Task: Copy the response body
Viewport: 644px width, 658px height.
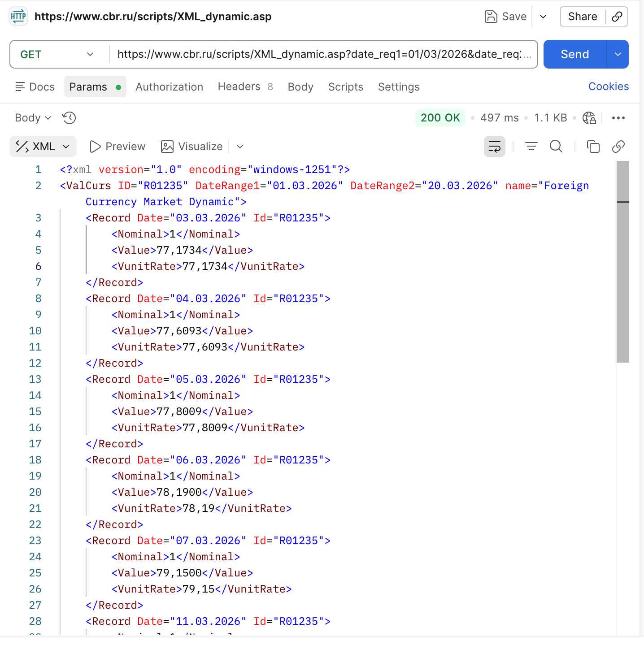Action: 593,147
